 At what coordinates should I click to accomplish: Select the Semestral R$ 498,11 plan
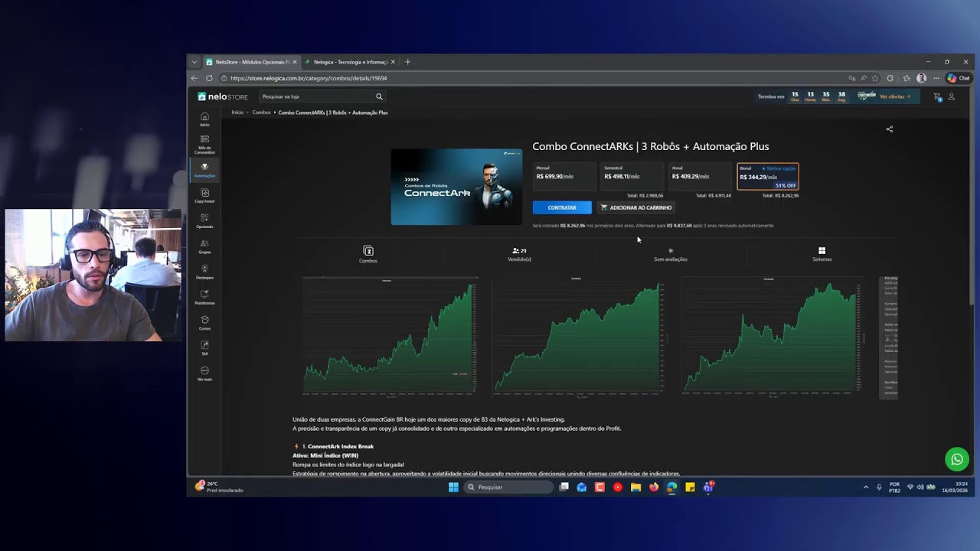[x=632, y=176]
